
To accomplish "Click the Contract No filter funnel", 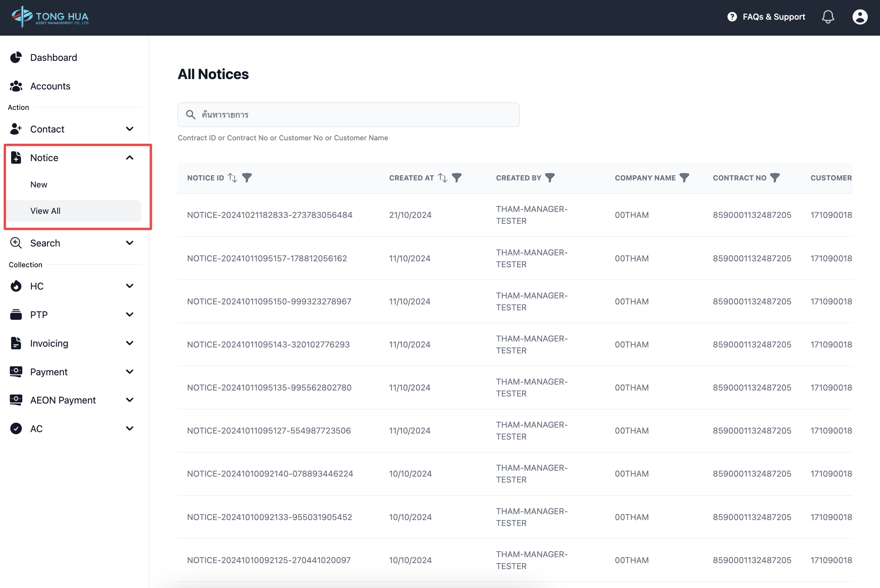I will point(775,178).
